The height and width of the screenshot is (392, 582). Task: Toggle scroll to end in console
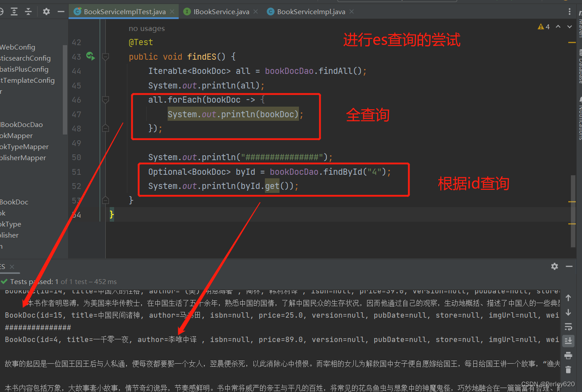[x=569, y=341]
